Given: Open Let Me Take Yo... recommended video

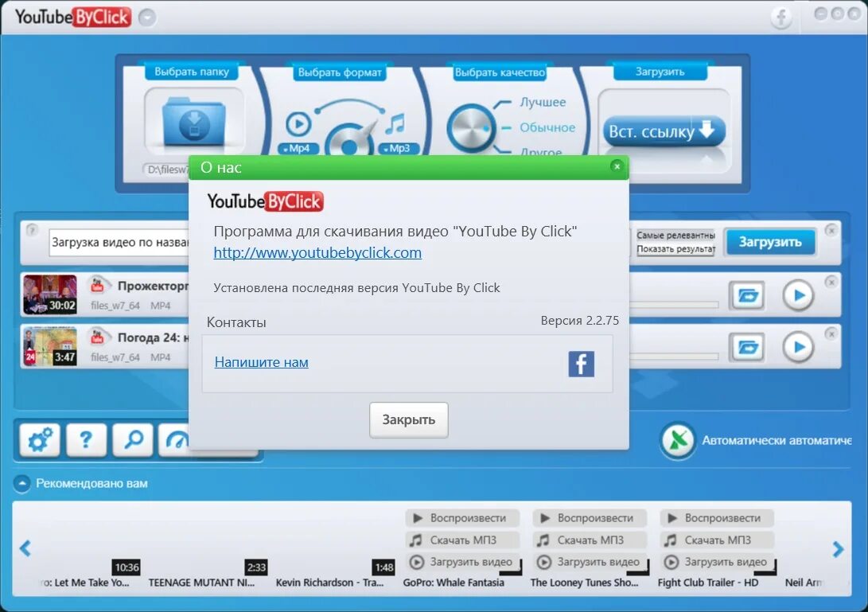Looking at the screenshot, I should tap(84, 583).
